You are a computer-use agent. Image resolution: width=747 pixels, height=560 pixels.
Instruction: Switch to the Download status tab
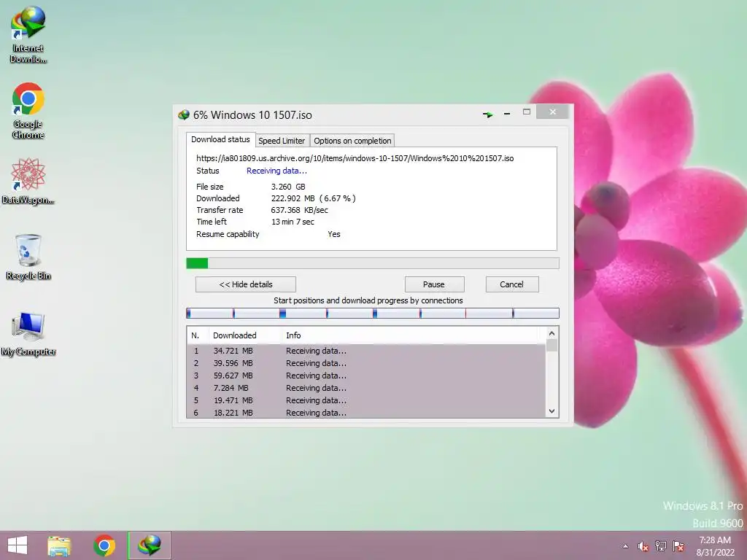[x=220, y=139]
